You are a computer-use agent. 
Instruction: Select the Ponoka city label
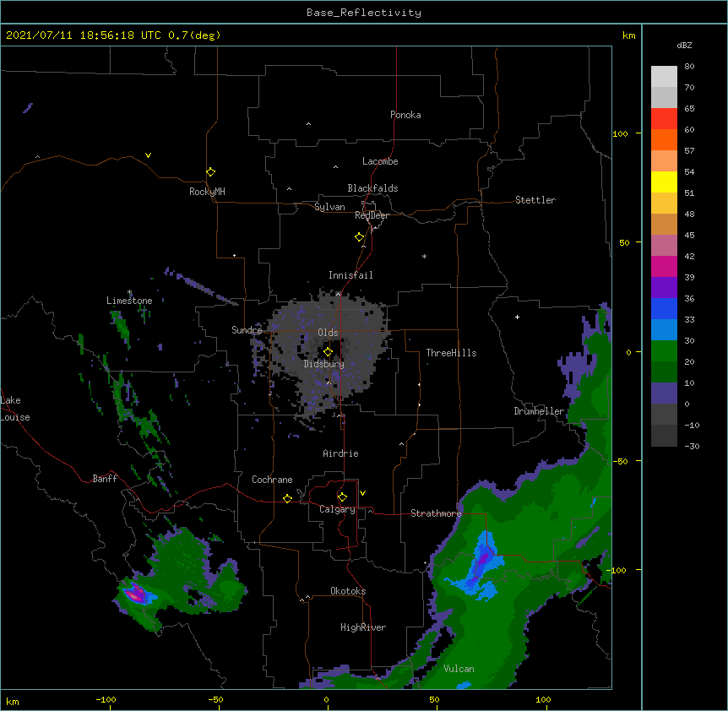[405, 115]
